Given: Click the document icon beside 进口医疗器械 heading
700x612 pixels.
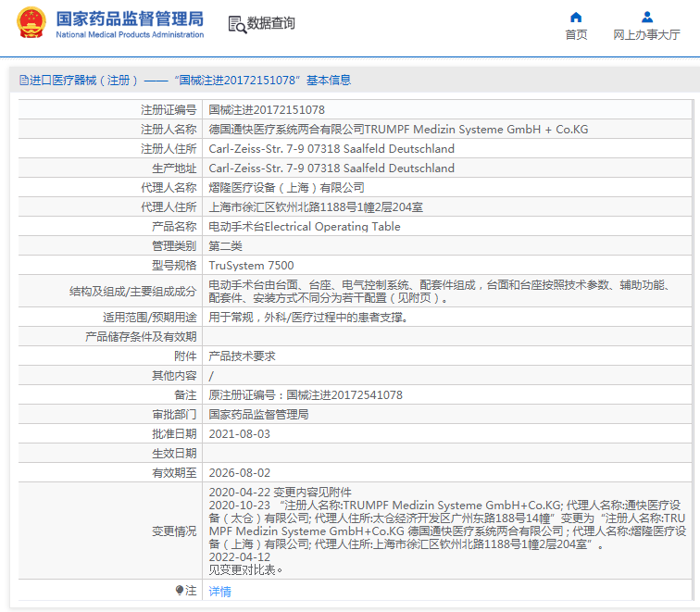Looking at the screenshot, I should 23,81.
